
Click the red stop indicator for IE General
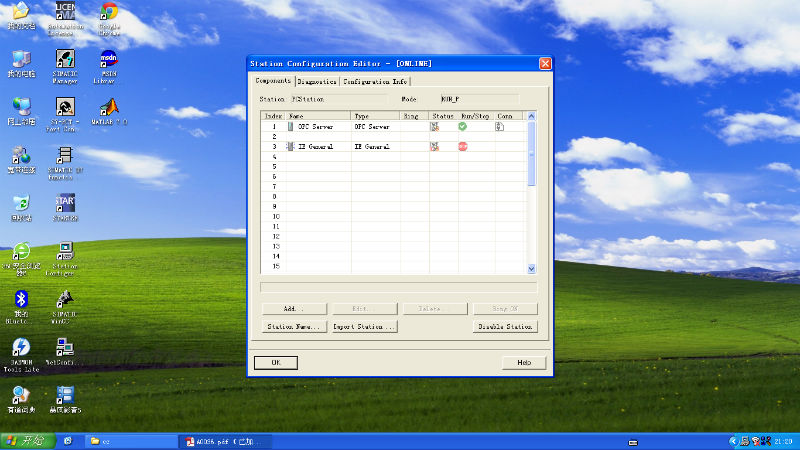tap(463, 146)
